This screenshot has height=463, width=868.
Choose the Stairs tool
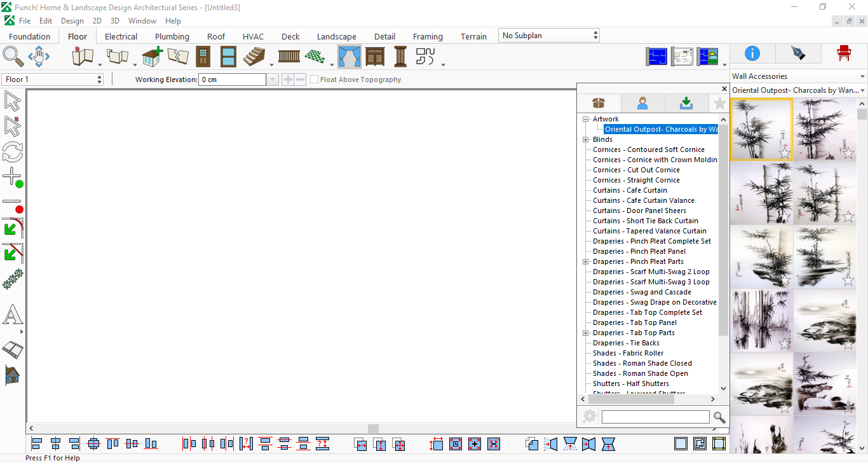point(254,57)
